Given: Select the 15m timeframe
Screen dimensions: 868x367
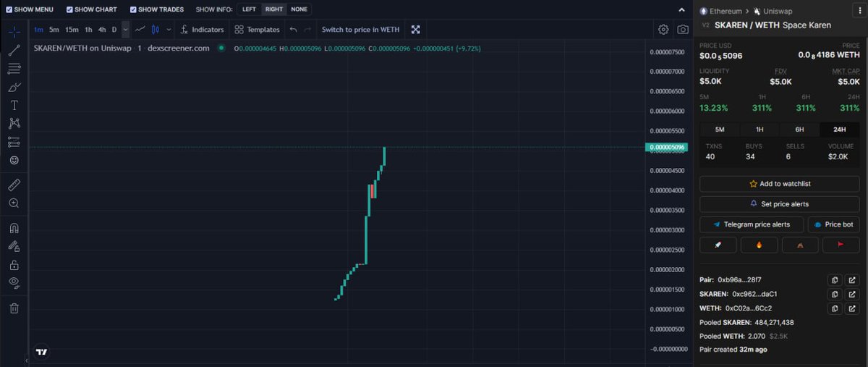Looking at the screenshot, I should point(72,30).
